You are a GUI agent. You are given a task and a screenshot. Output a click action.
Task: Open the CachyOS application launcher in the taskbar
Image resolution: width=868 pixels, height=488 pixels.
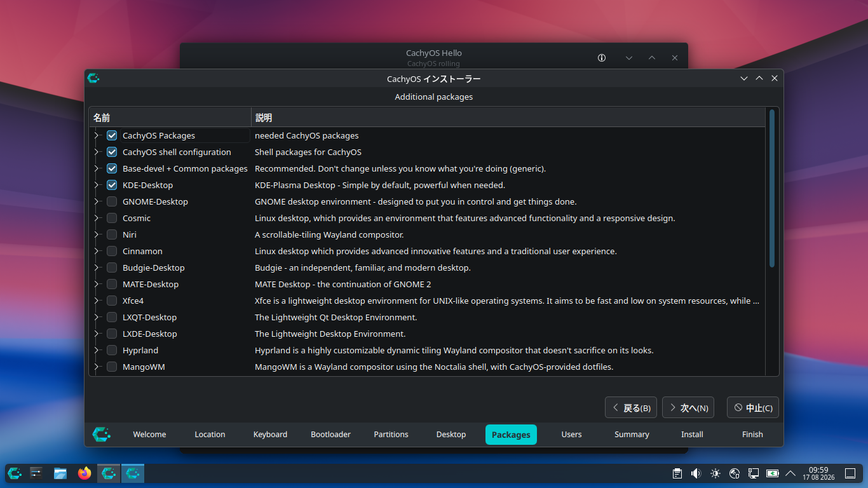[x=15, y=473]
